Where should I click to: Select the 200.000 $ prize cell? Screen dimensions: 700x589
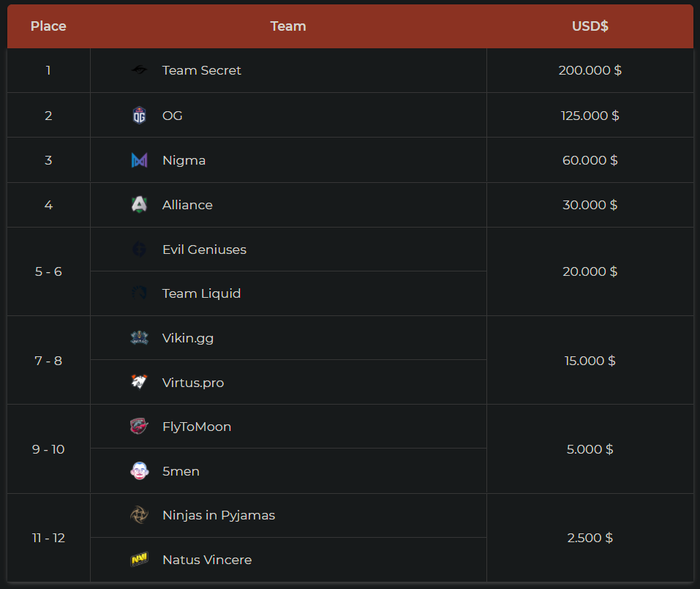pyautogui.click(x=590, y=70)
